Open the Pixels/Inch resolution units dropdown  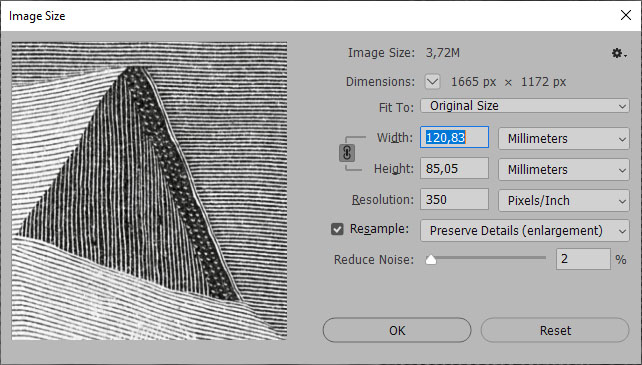pos(564,201)
